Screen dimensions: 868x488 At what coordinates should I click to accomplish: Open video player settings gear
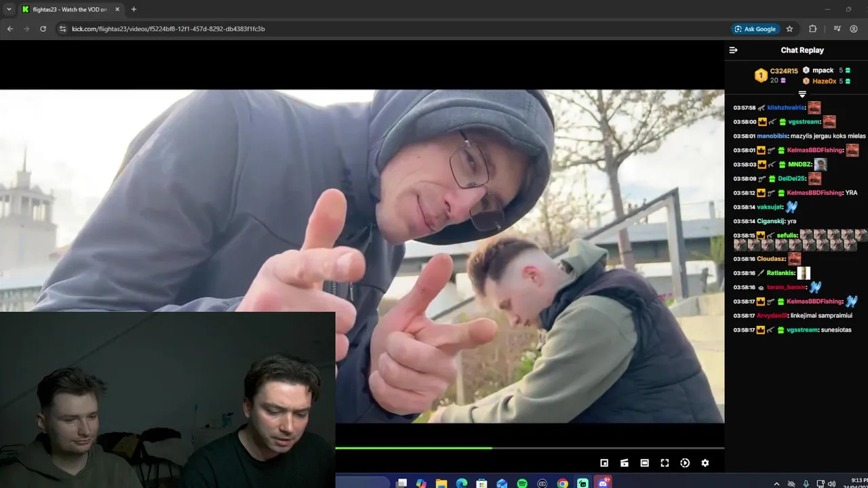coord(705,463)
